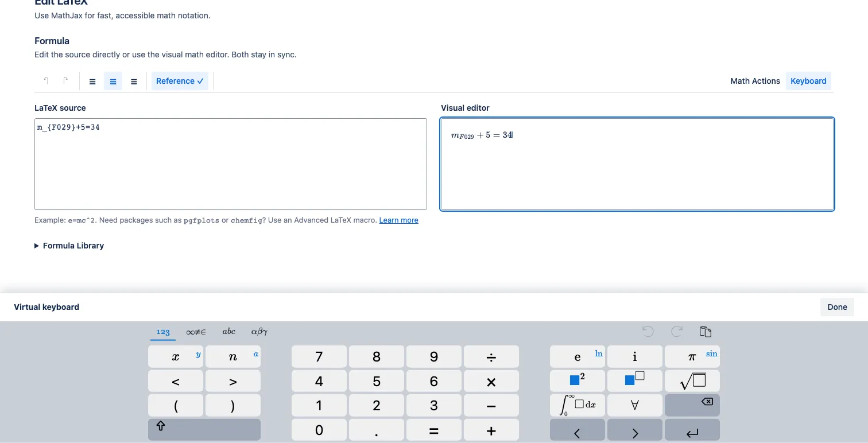Click the undo arrow in formula toolbar
This screenshot has width=868, height=443.
click(46, 81)
